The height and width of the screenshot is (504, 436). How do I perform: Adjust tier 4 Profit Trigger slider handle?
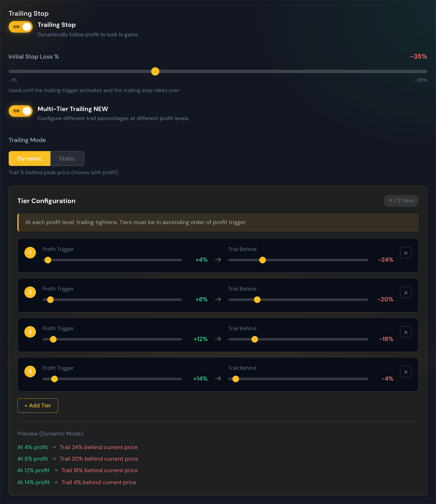click(x=54, y=379)
